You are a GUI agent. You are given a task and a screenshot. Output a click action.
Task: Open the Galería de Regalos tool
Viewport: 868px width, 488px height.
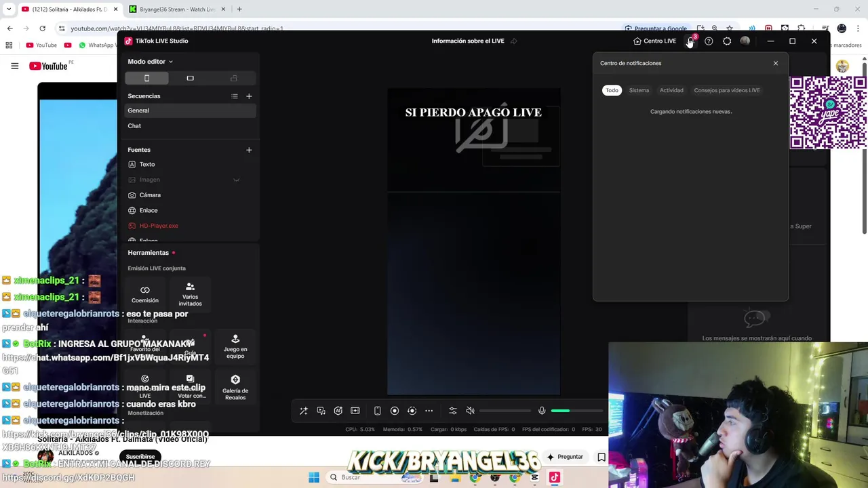tap(235, 388)
